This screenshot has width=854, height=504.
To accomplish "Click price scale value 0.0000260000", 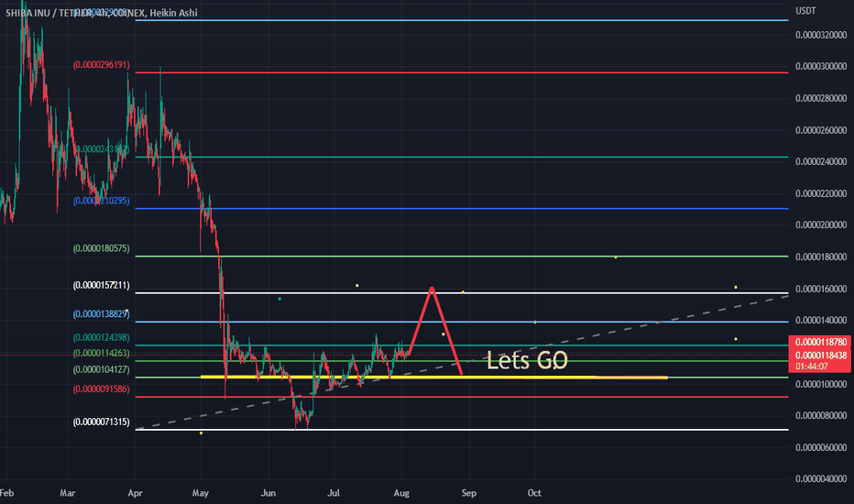I will (x=821, y=130).
